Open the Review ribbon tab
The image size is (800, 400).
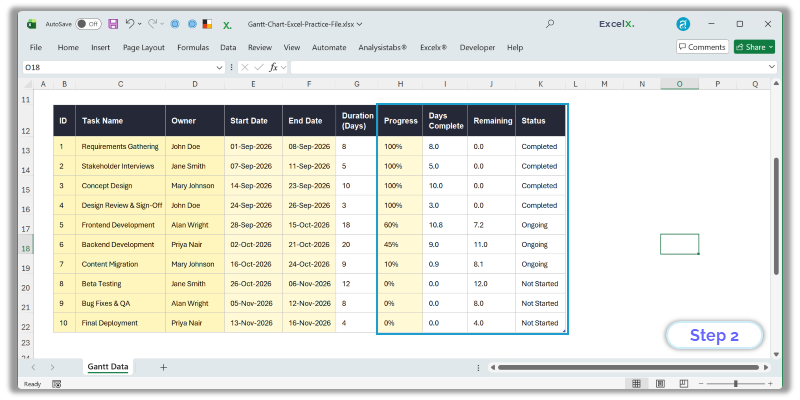coord(260,47)
